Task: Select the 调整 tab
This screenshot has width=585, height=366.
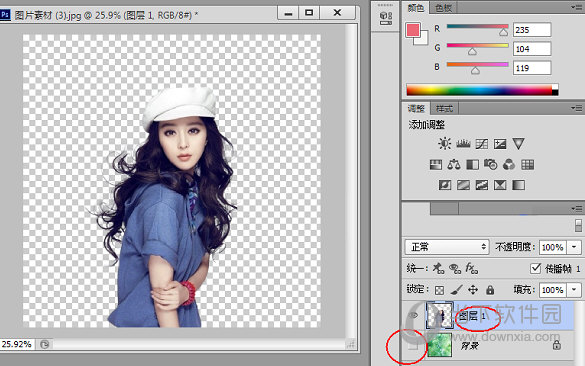Action: click(x=416, y=109)
